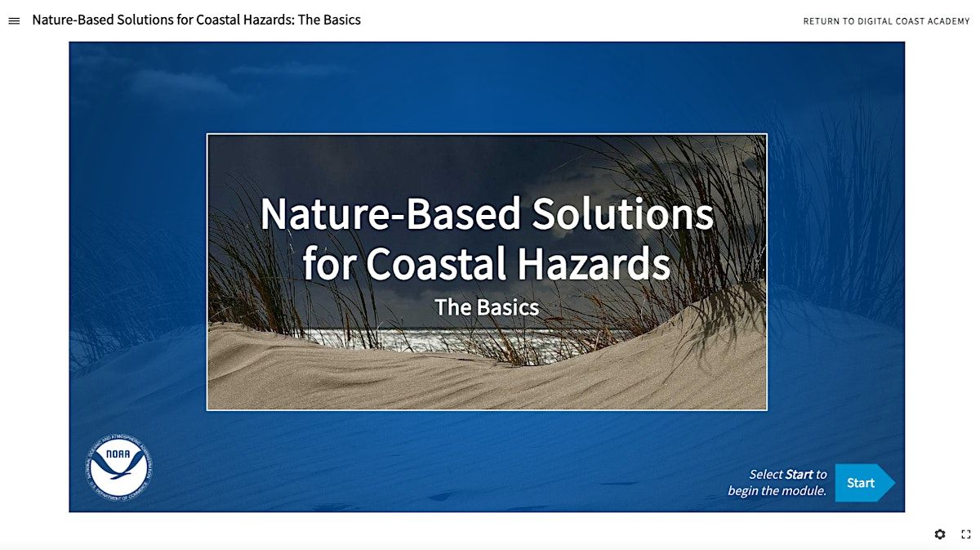Click the blue-tinted sand below the center photo
This screenshot has height=550, width=980.
(490, 458)
